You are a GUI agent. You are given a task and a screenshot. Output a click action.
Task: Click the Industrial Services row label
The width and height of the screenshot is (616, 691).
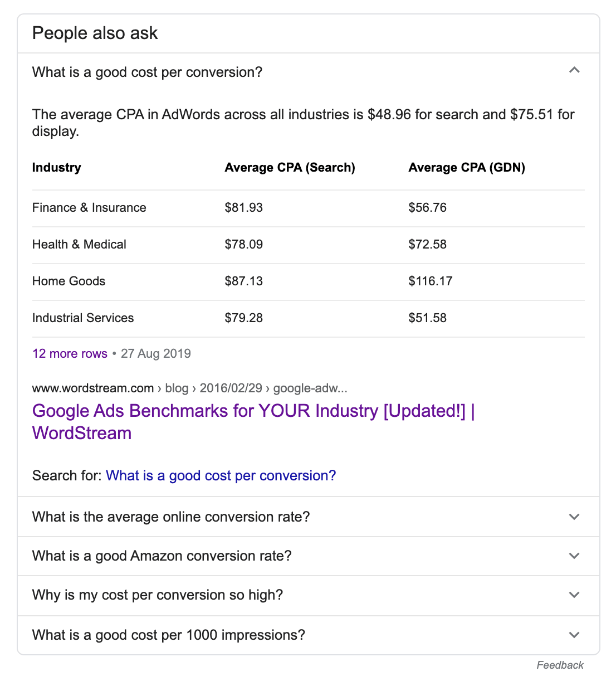[83, 318]
